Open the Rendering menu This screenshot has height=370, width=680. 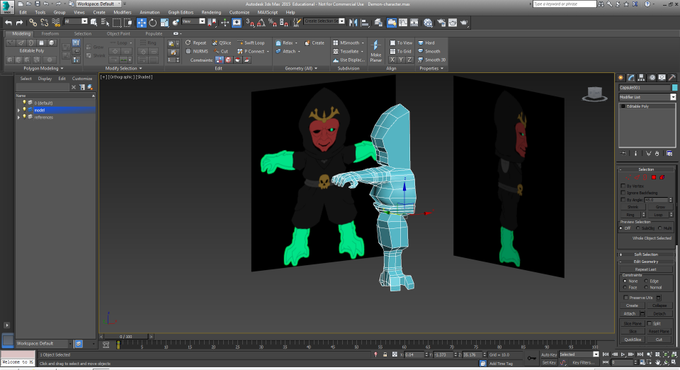pos(211,12)
